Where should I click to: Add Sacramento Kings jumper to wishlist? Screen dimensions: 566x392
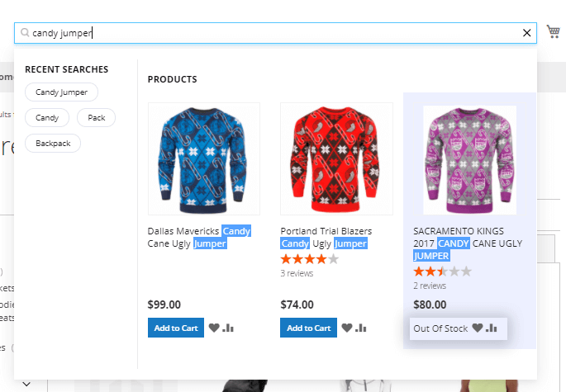click(478, 328)
